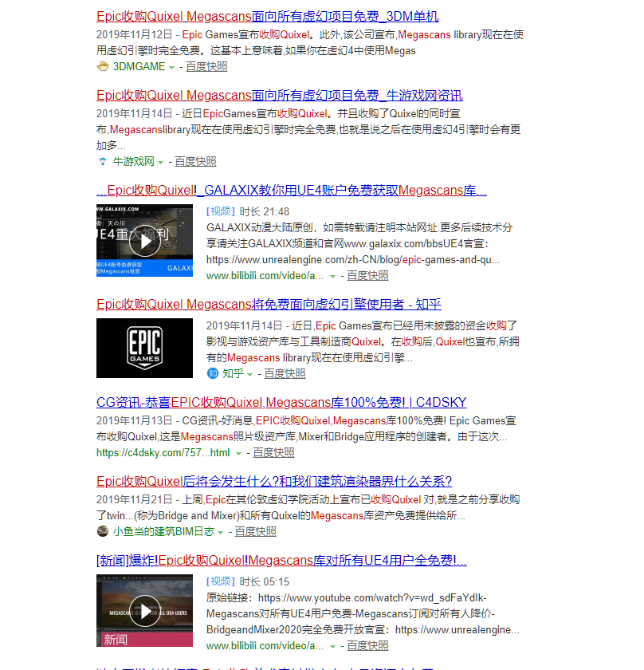The image size is (644, 670).
Task: Click the 牛游戏网 source favicon
Action: click(x=103, y=161)
